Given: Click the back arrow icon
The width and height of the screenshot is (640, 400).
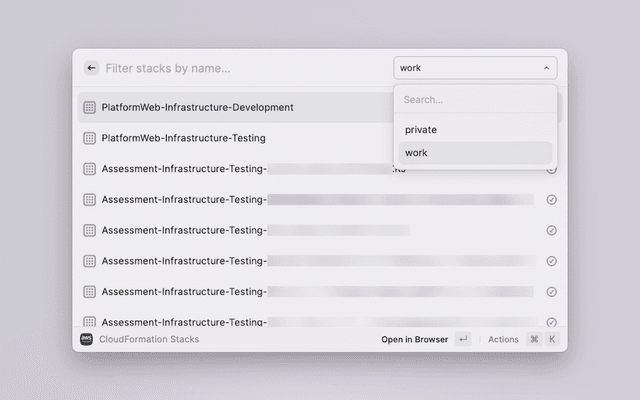Looking at the screenshot, I should (x=92, y=68).
